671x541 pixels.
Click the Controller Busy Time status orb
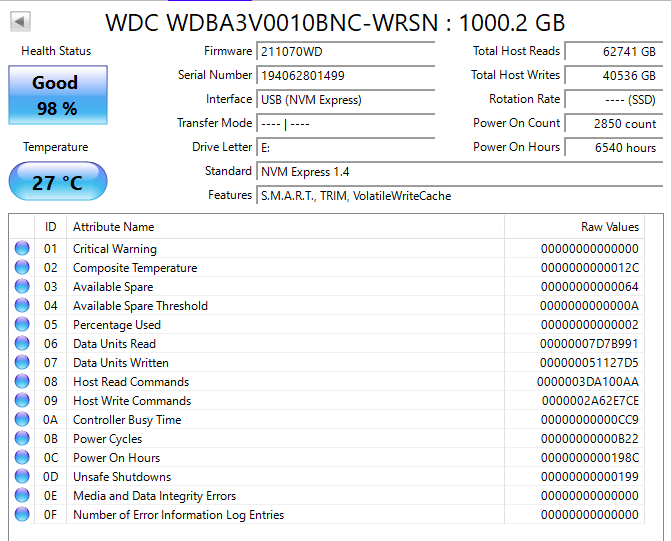[22, 419]
